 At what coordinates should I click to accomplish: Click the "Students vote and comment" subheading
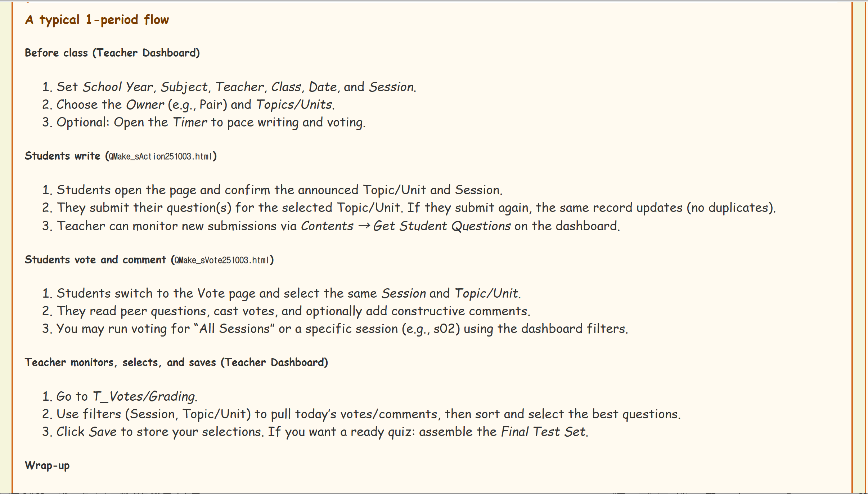pyautogui.click(x=95, y=260)
